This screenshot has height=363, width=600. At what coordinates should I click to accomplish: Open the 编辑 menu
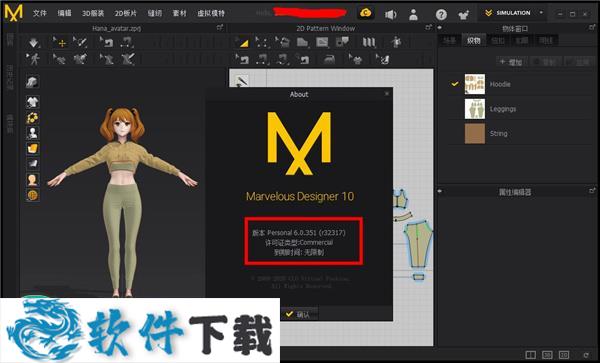point(64,13)
